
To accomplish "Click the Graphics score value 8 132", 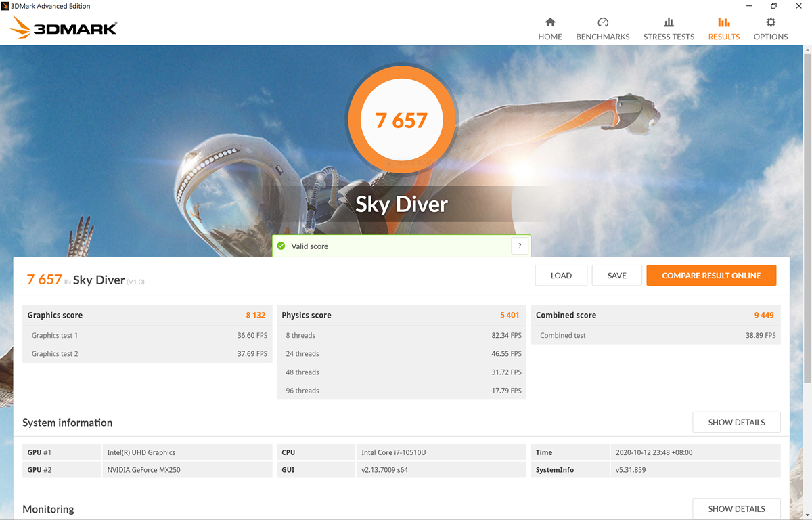I will pos(256,316).
